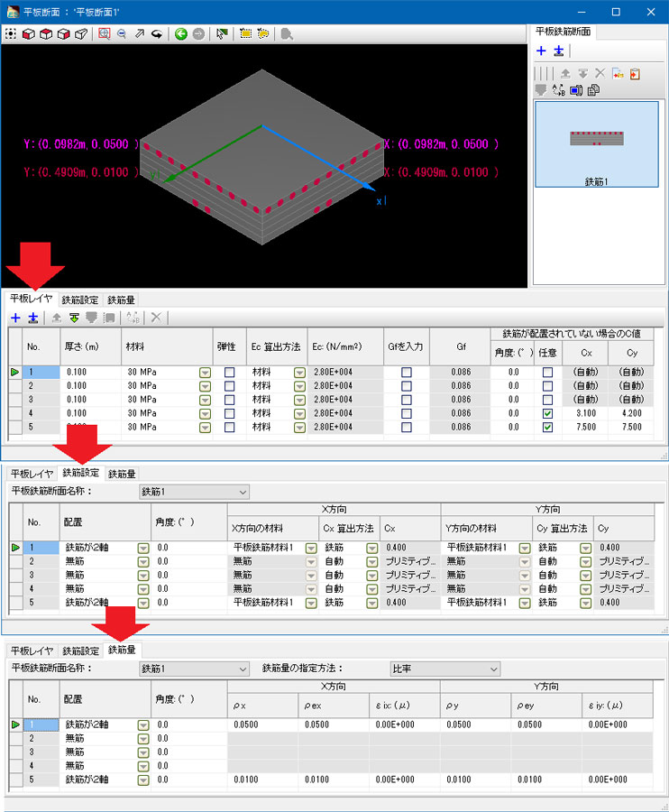Switch to the 鉄筋量 tab in the top panel

121,300
